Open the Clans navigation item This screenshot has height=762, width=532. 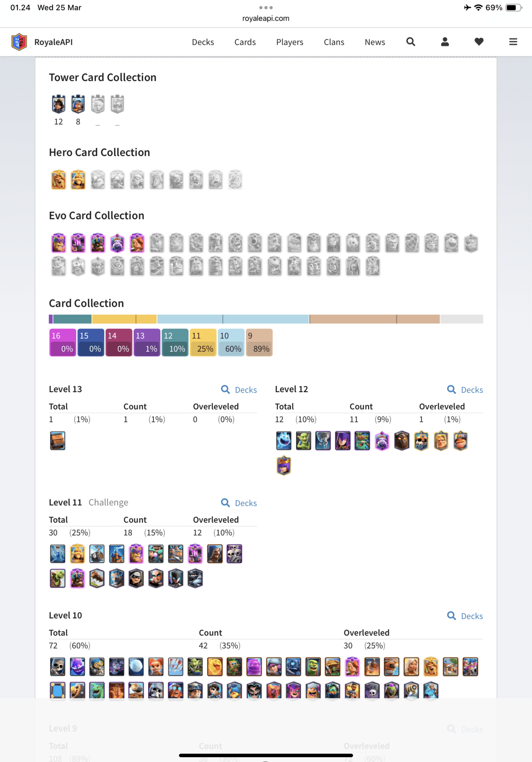click(x=334, y=42)
